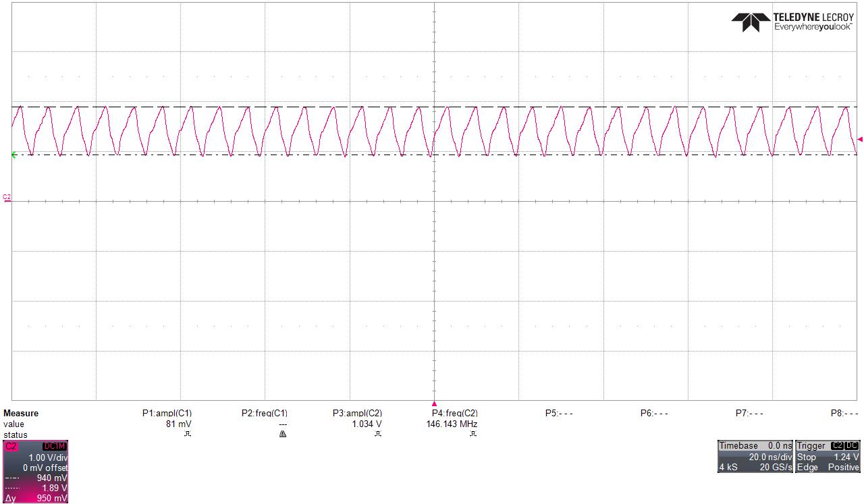Select the P2:freq(C1) measurement header
Image resolution: width=864 pixels, height=504 pixels.
coord(265,413)
